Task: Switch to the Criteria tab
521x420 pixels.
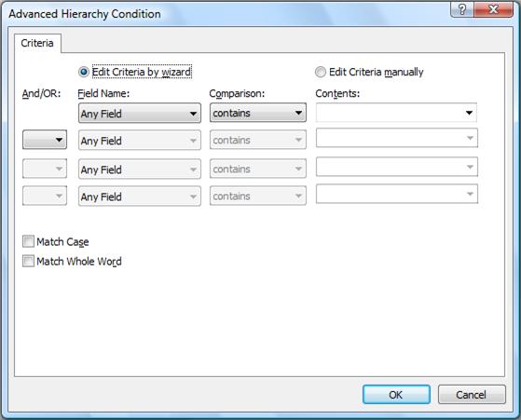Action: (x=37, y=43)
